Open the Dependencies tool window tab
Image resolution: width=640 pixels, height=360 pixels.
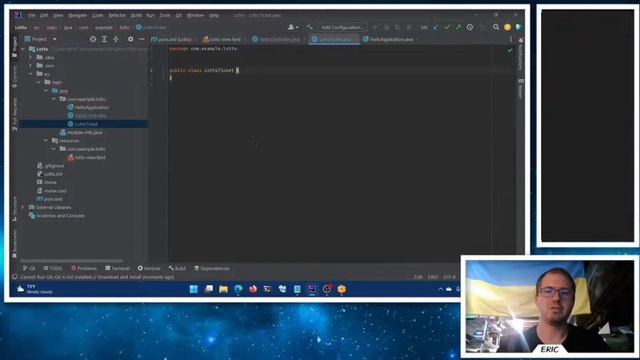point(211,268)
